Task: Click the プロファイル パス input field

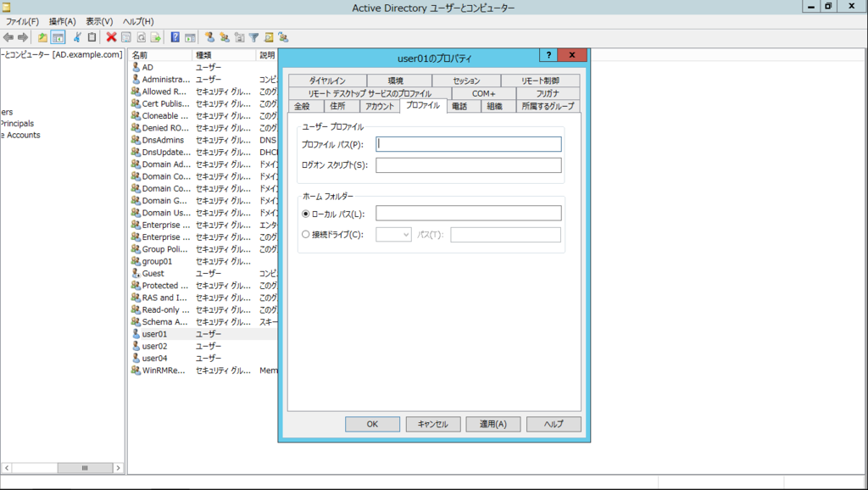Action: click(x=468, y=144)
